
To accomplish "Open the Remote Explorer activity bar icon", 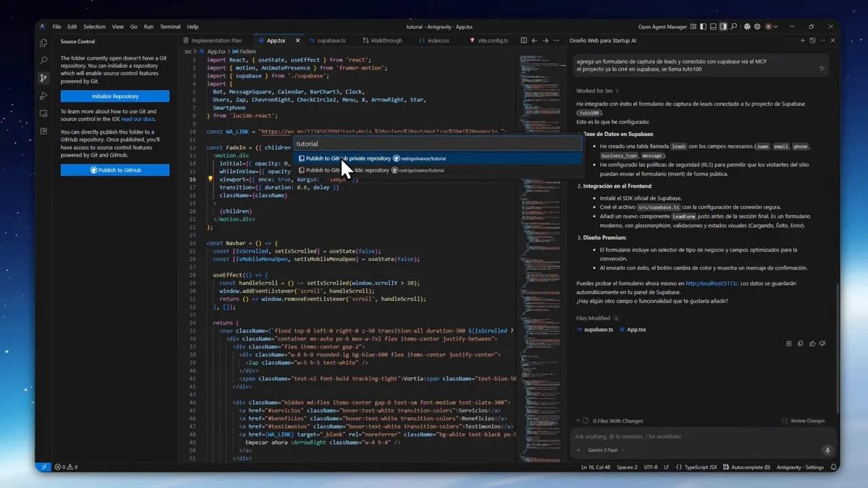I will coord(43,113).
